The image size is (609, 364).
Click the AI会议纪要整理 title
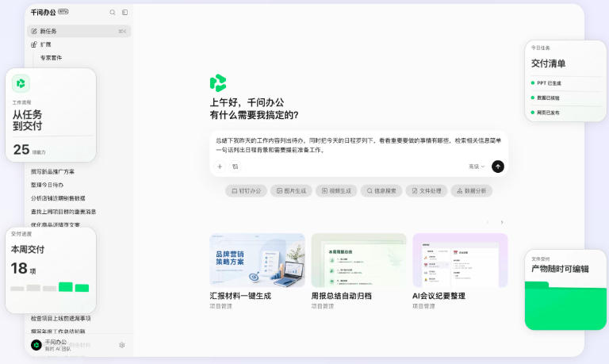pyautogui.click(x=439, y=296)
